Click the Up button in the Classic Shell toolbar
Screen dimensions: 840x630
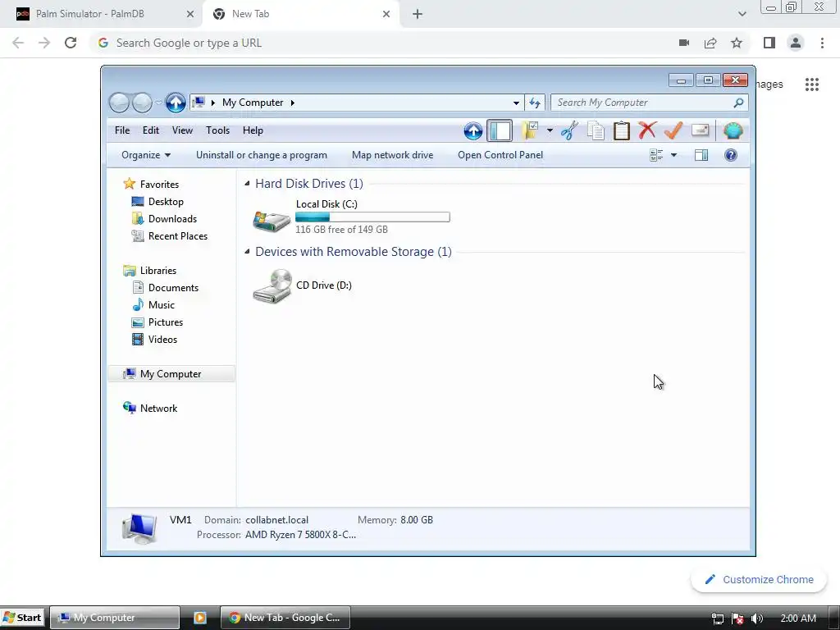(x=473, y=130)
